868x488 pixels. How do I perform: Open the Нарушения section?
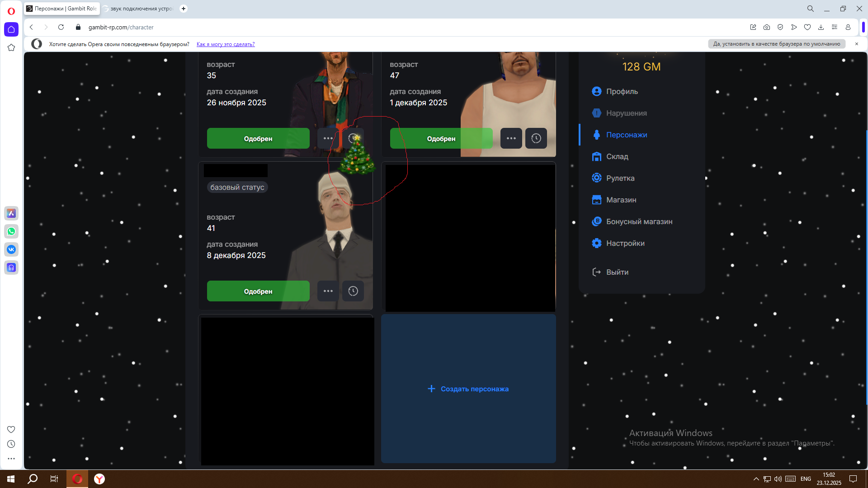(x=626, y=113)
